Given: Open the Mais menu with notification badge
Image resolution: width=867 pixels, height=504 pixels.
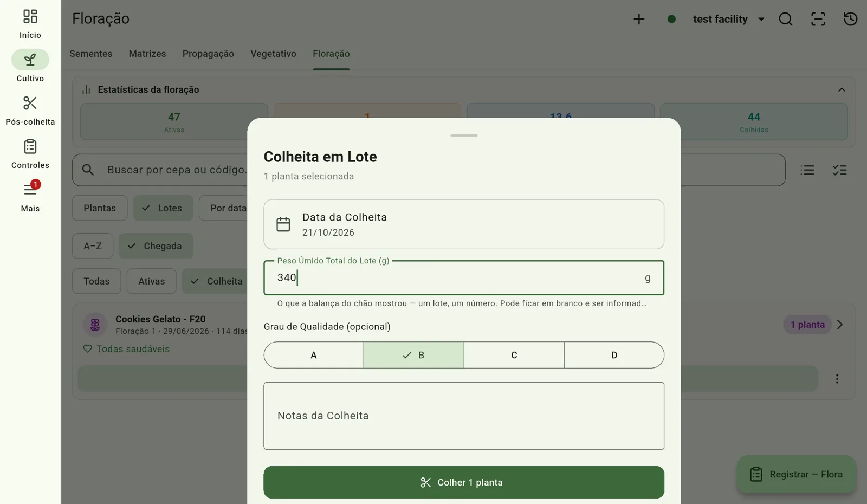Looking at the screenshot, I should click(x=30, y=189).
